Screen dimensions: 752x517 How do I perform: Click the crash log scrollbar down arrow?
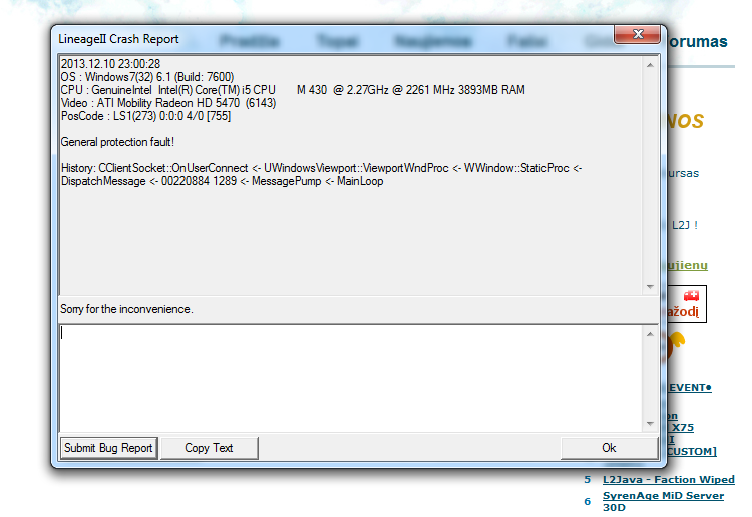tap(650, 287)
